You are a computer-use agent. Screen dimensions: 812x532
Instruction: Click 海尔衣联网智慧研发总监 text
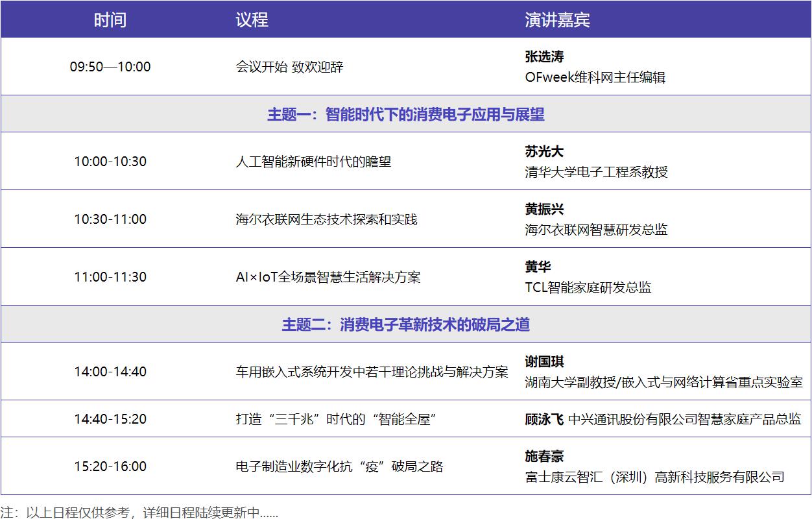click(596, 230)
